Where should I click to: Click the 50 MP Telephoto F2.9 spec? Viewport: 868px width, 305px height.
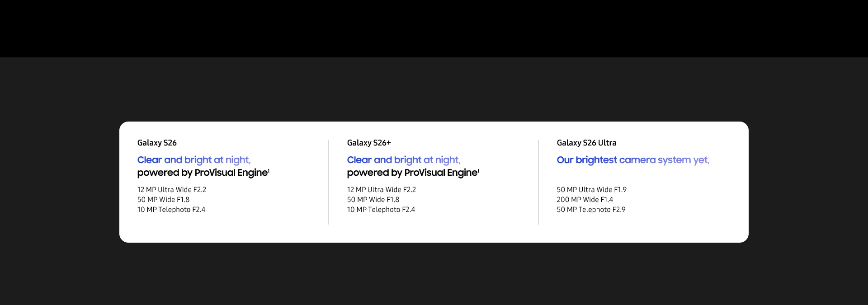pyautogui.click(x=591, y=210)
